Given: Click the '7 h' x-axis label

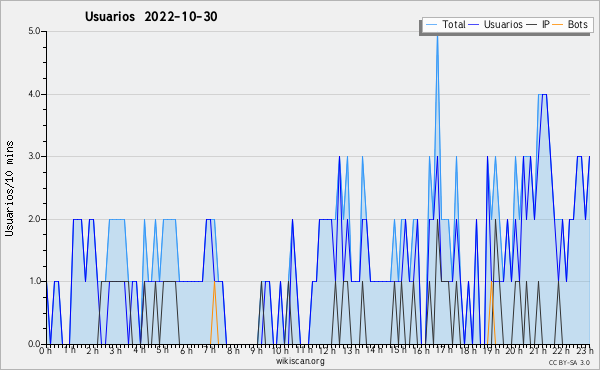Looking at the screenshot, I should tap(210, 351).
